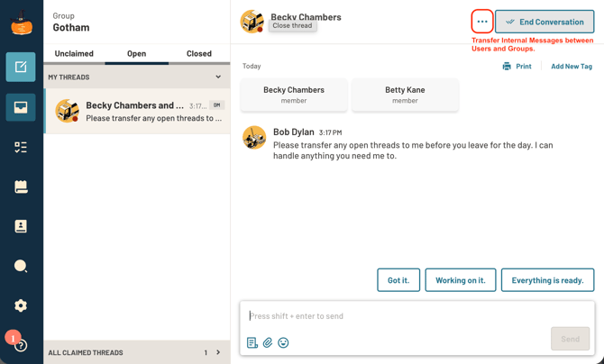Open the message templates icon
This screenshot has width=604, height=364.
[252, 342]
